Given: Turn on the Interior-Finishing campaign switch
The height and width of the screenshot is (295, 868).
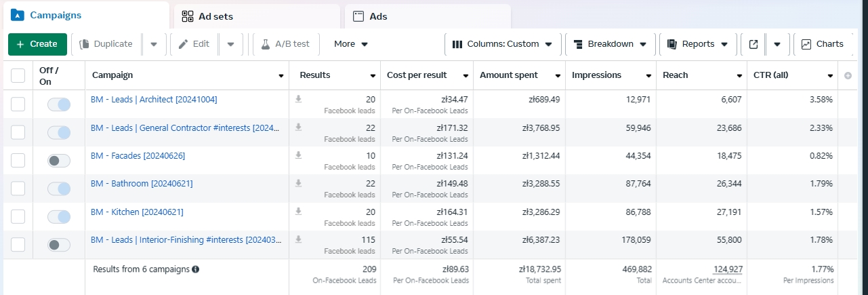Looking at the screenshot, I should (x=59, y=245).
